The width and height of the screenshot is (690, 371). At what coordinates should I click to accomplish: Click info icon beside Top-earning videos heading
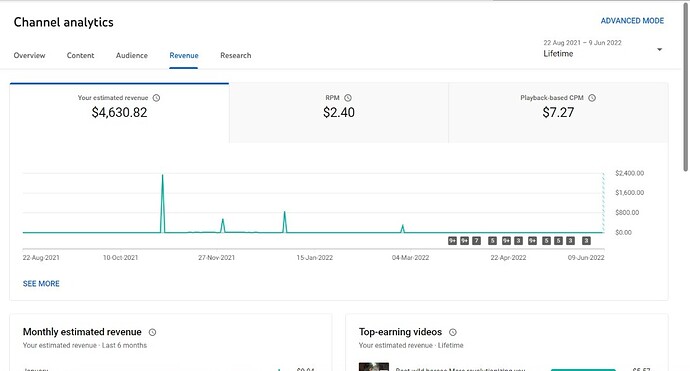(x=452, y=332)
